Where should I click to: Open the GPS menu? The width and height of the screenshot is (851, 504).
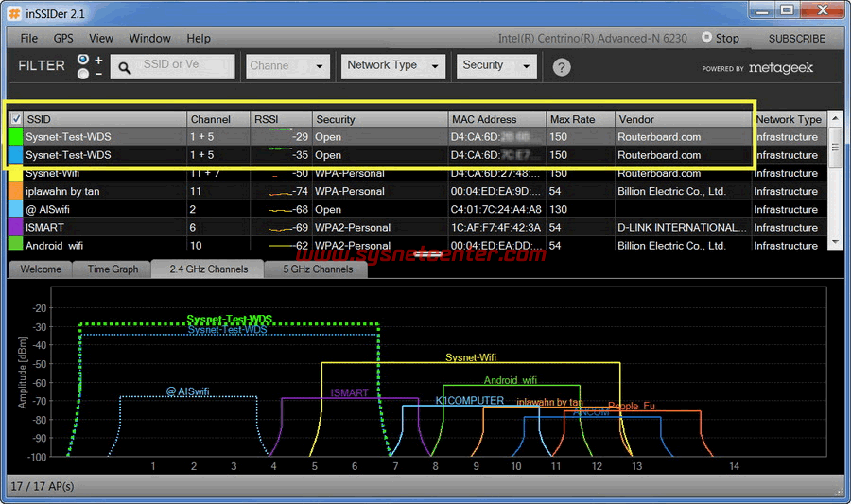[63, 39]
